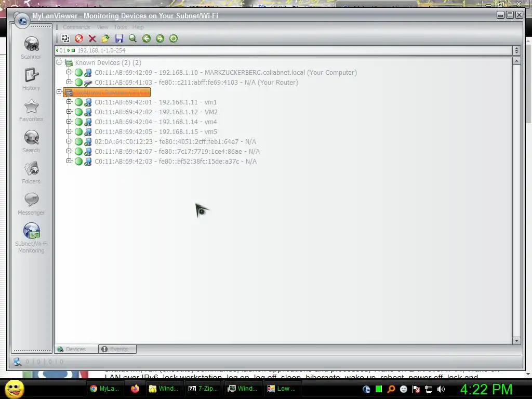The height and width of the screenshot is (399, 532).
Task: Expand the Your Router device node
Action: [69, 82]
